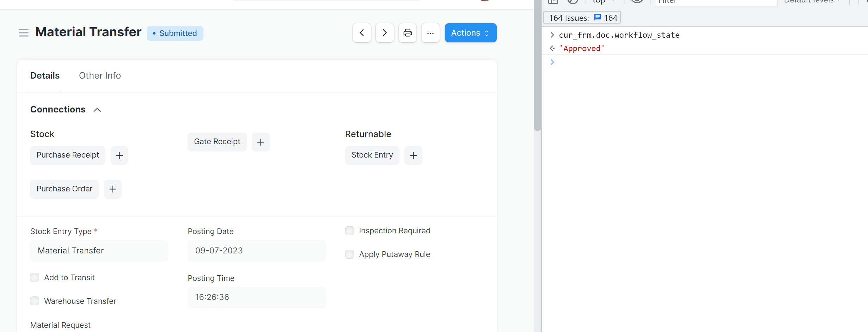868x332 pixels.
Task: Open the linked Gate Receipt documents
Action: 217,142
